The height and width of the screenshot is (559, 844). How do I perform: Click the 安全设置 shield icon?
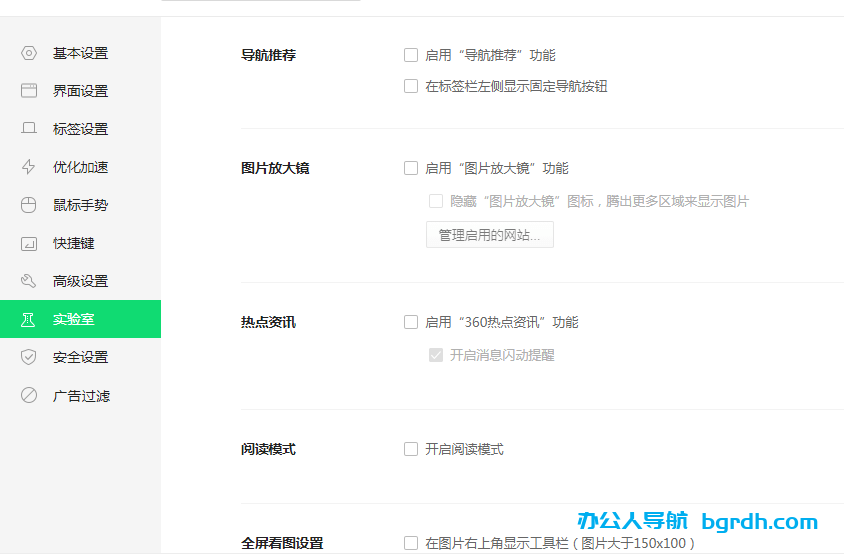pyautogui.click(x=29, y=357)
